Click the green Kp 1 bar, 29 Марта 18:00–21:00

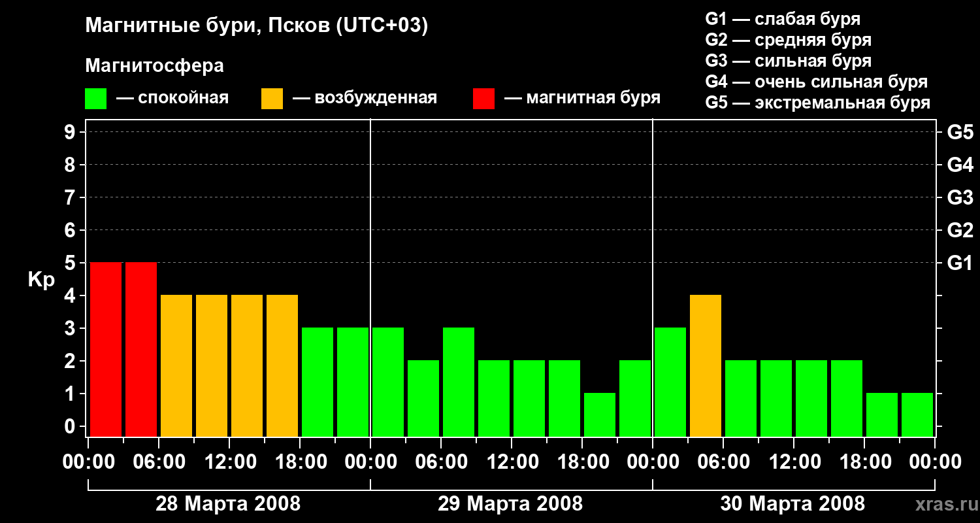600,414
